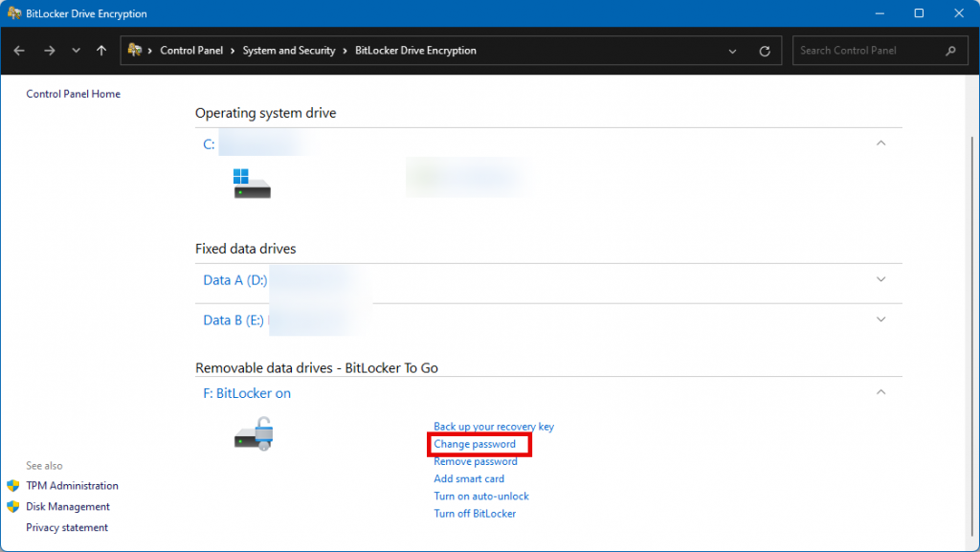Collapse the C: operating system drive section

pos(881,144)
